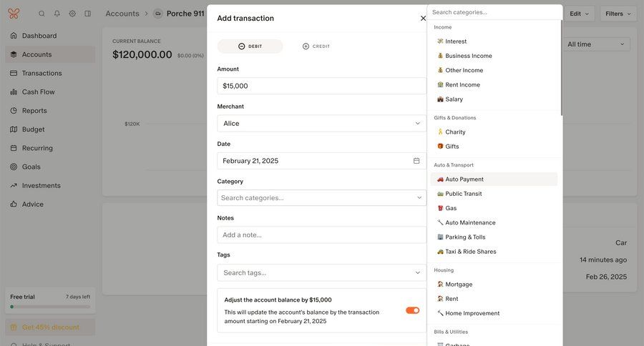The height and width of the screenshot is (346, 644).
Task: Open the search magnifier icon
Action: pos(42,14)
